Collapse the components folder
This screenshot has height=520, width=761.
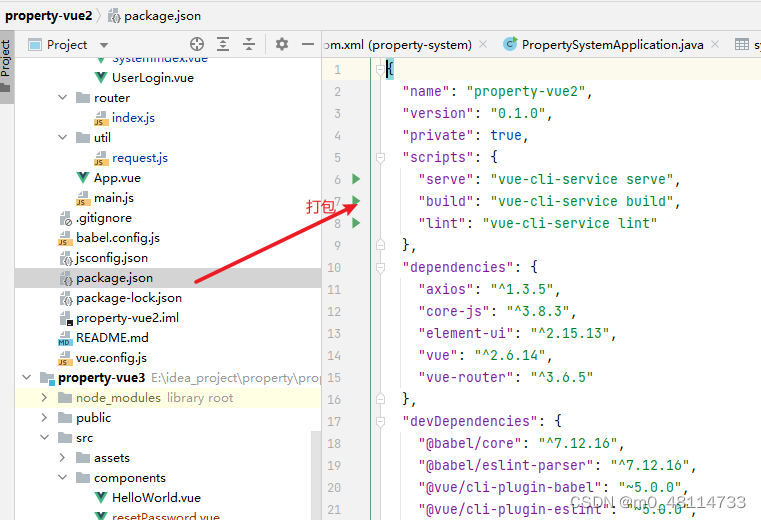tap(63, 477)
